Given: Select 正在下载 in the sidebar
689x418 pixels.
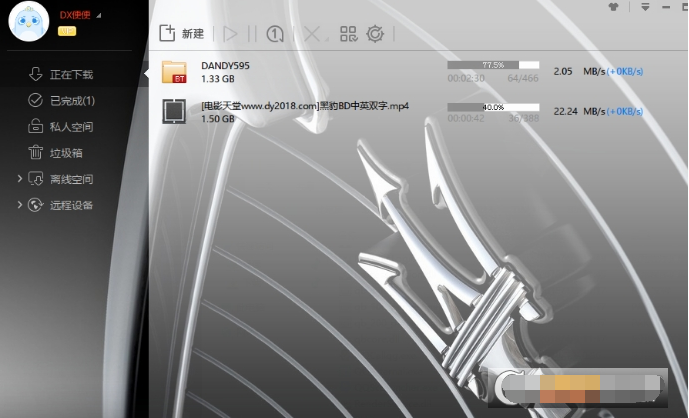Looking at the screenshot, I should click(72, 75).
